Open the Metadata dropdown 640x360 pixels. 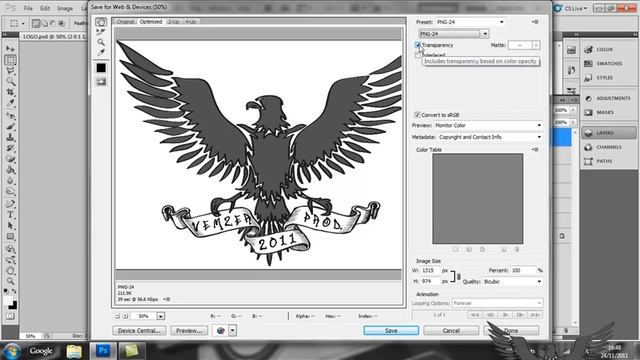pos(490,137)
